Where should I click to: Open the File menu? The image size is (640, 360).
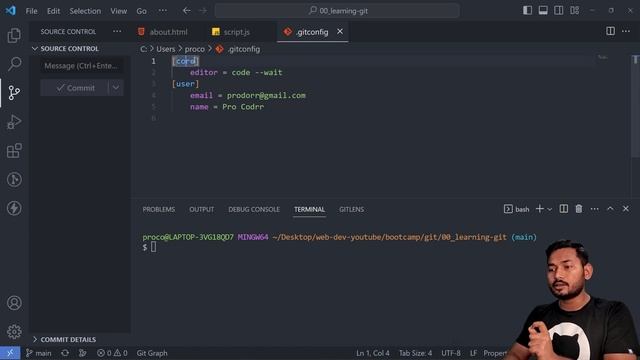point(31,11)
